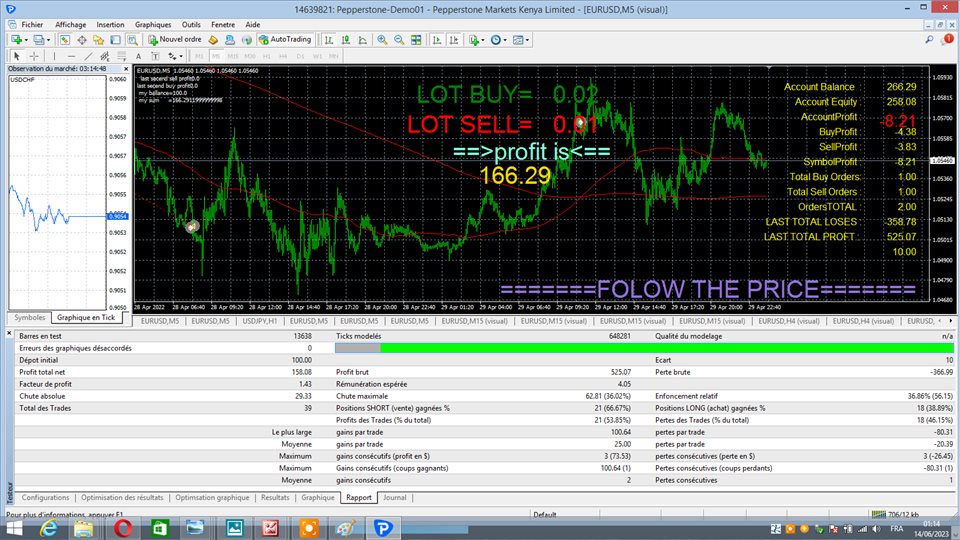Open the Optimsation graphique tab
Viewport: 960px width, 540px height.
(212, 498)
